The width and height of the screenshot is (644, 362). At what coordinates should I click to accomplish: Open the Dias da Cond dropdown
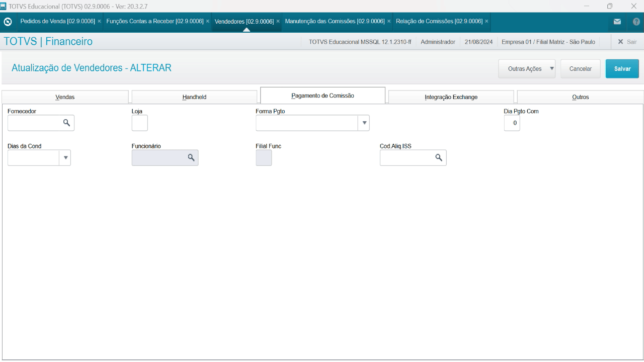[x=65, y=158]
